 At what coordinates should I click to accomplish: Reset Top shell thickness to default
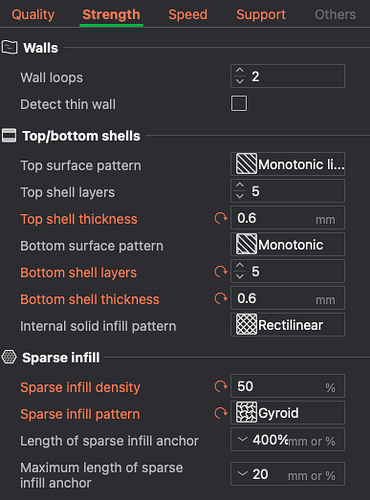[x=221, y=219]
